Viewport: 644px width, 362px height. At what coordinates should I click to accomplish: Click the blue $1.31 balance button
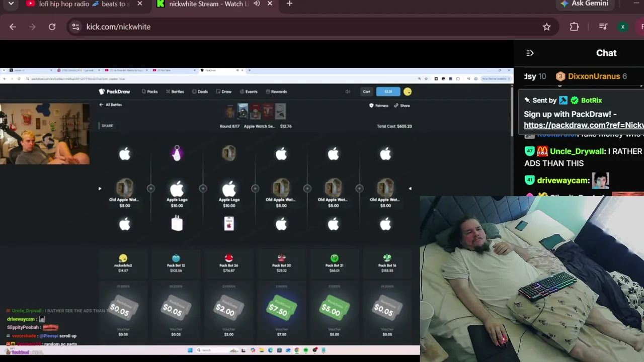click(388, 92)
